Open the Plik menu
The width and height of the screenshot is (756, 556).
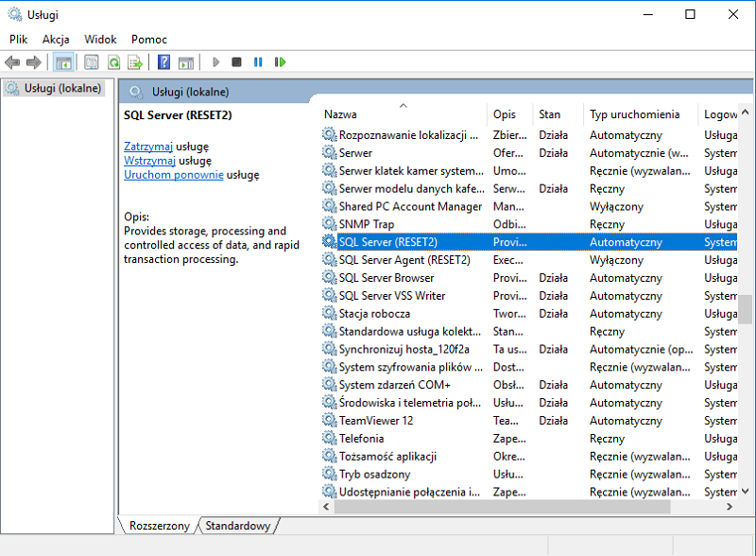18,39
